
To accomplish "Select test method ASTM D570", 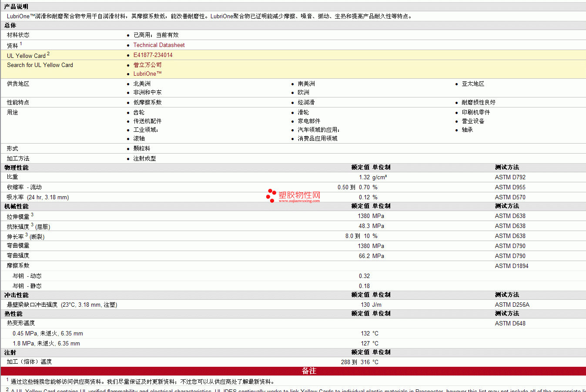I will pos(510,197).
